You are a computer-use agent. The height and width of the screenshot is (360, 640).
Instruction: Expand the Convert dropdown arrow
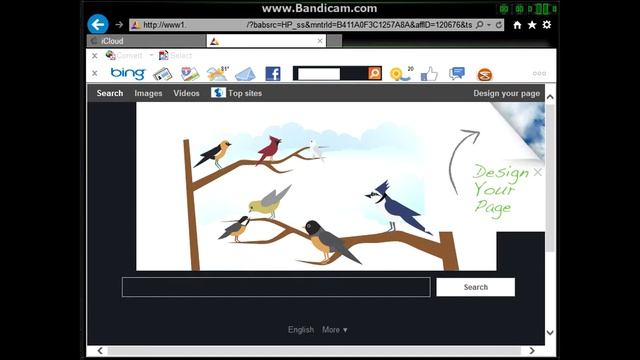151,55
